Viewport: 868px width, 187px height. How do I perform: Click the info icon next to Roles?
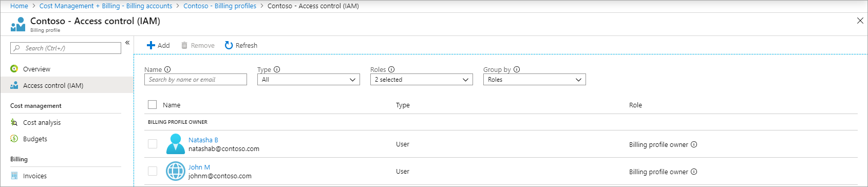[x=391, y=69]
